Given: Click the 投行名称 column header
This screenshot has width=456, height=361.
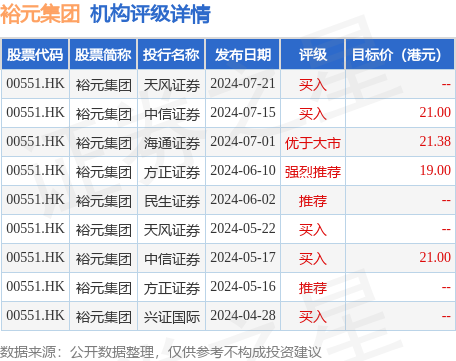Looking at the screenshot, I should 171,54.
